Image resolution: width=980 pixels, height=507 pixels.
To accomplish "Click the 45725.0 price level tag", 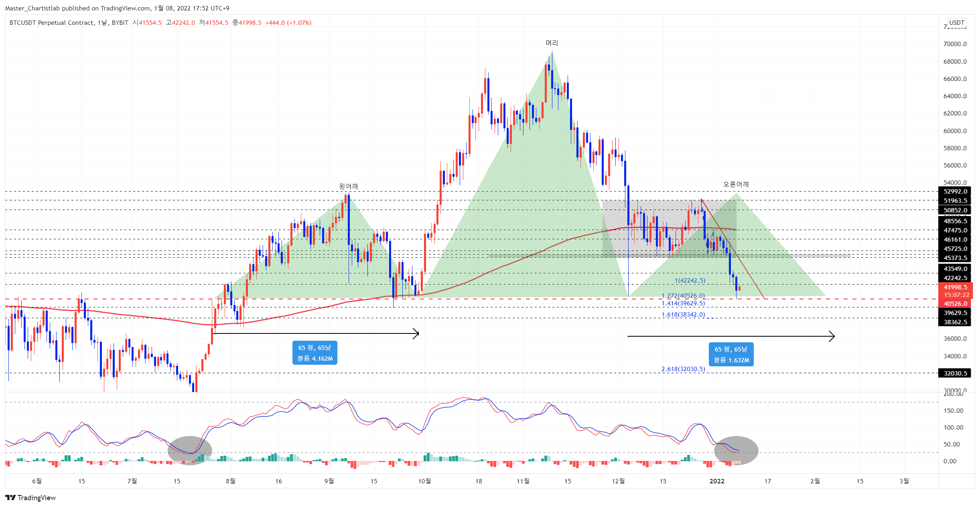I will 955,249.
